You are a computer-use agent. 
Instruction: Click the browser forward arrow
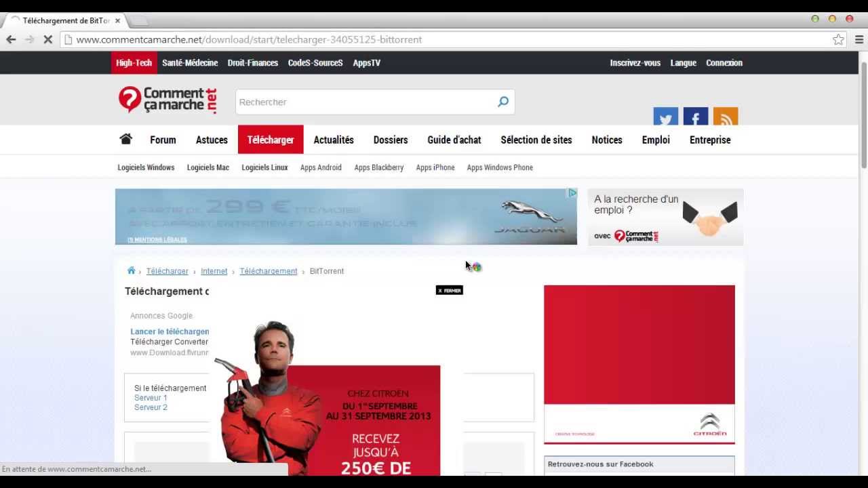coord(29,39)
